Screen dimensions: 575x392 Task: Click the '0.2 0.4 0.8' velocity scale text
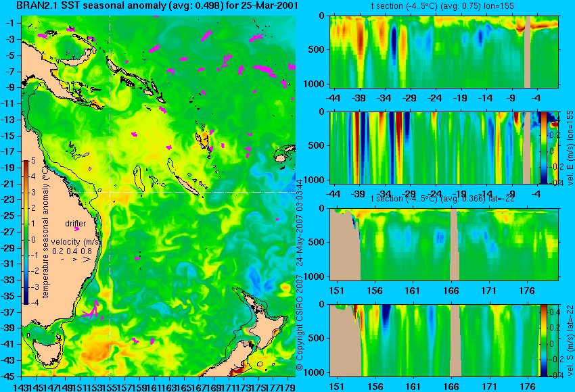coord(72,251)
